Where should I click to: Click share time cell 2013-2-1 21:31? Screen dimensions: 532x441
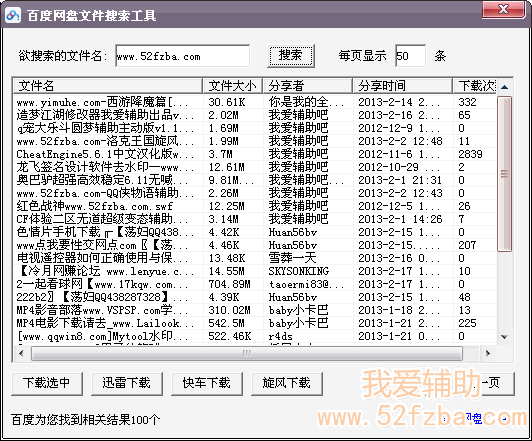400,180
